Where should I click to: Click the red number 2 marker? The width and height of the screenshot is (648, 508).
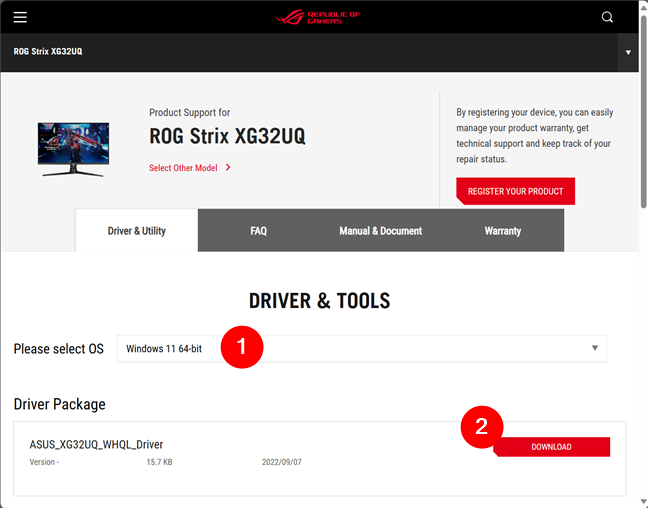pyautogui.click(x=481, y=427)
